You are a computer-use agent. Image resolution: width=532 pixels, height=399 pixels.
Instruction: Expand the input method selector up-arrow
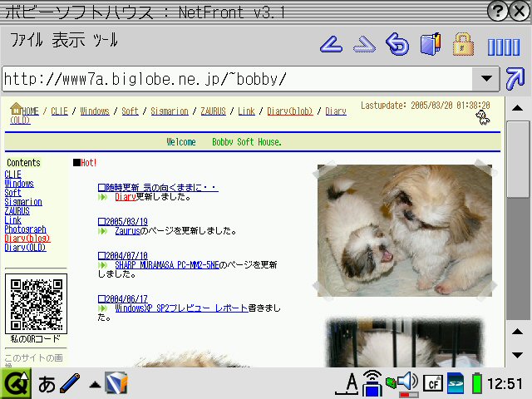[96, 384]
